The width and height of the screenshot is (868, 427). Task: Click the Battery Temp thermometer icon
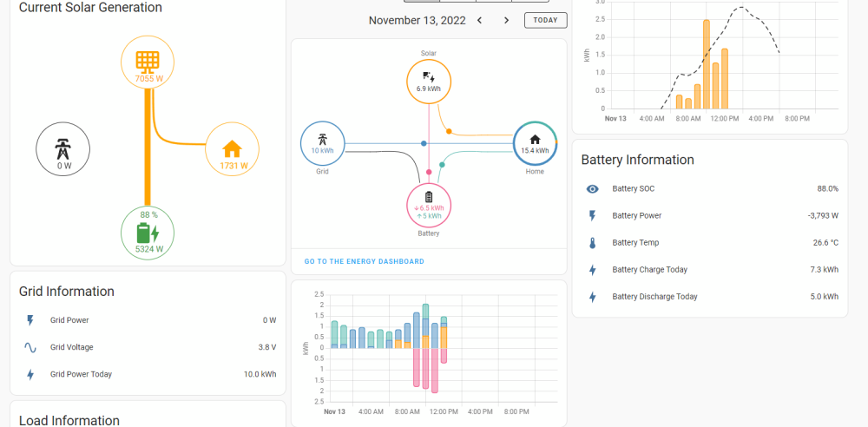(x=592, y=243)
